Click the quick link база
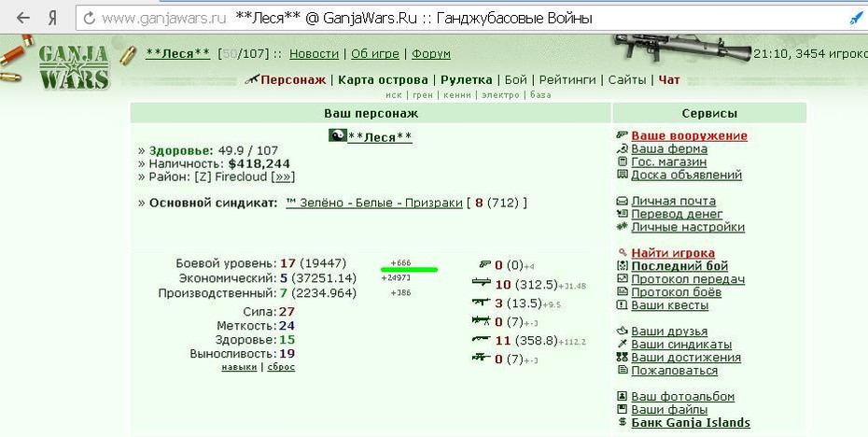The height and width of the screenshot is (437, 868). [540, 94]
